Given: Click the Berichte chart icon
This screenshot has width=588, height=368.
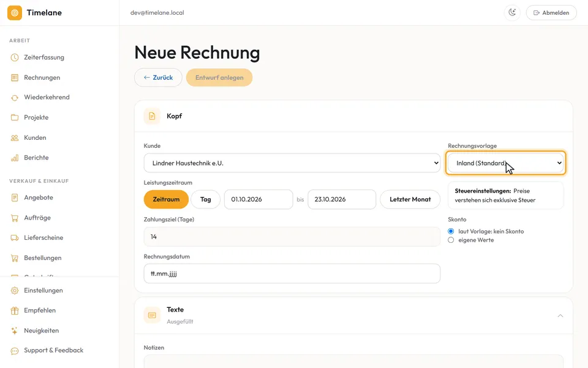Looking at the screenshot, I should 15,158.
